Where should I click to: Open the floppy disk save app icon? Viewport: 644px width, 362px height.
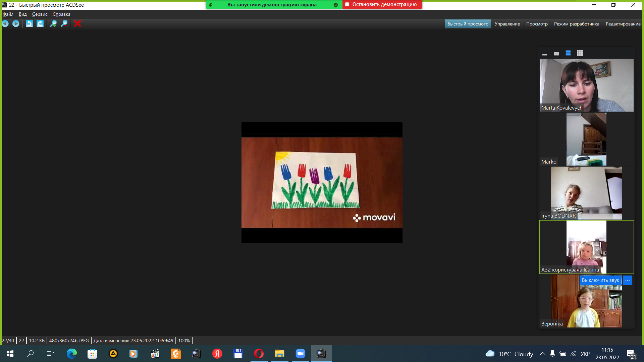(238, 354)
